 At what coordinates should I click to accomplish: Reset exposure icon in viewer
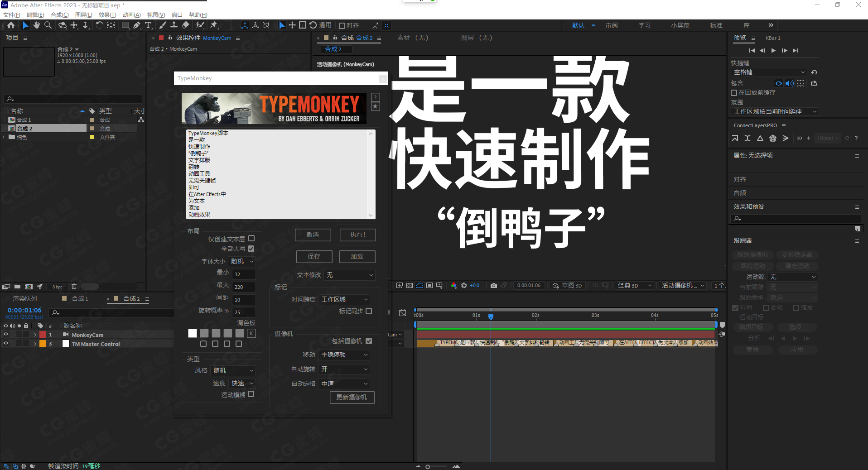coord(464,285)
